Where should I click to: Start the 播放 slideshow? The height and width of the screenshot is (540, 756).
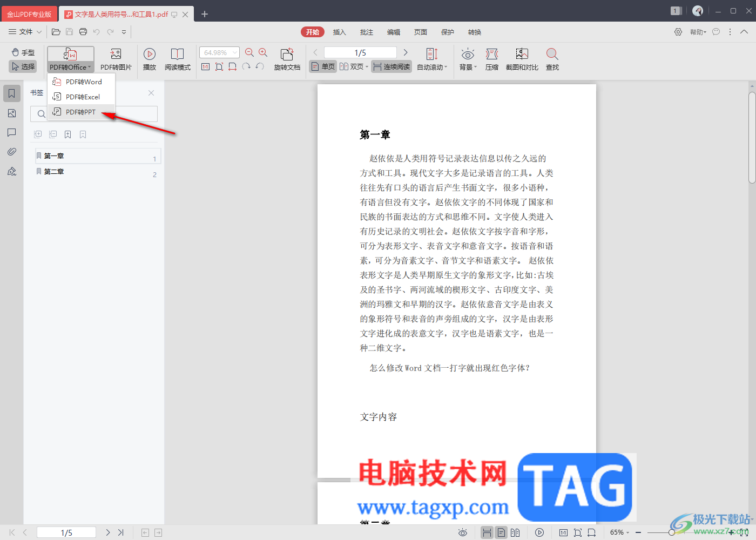(x=150, y=59)
